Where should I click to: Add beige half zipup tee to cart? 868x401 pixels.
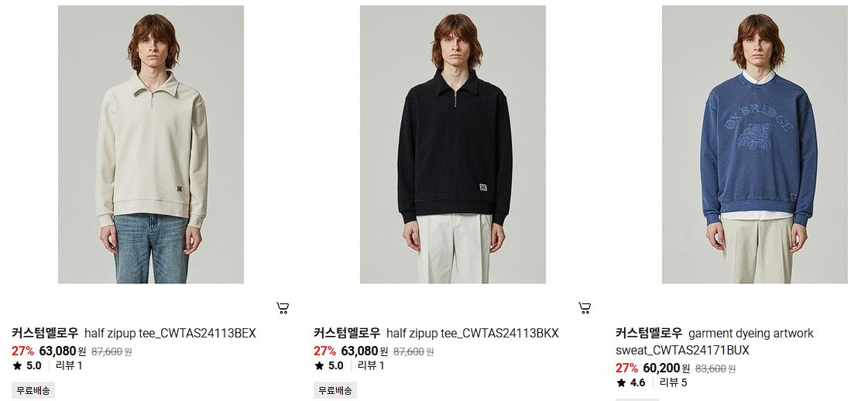click(x=283, y=308)
